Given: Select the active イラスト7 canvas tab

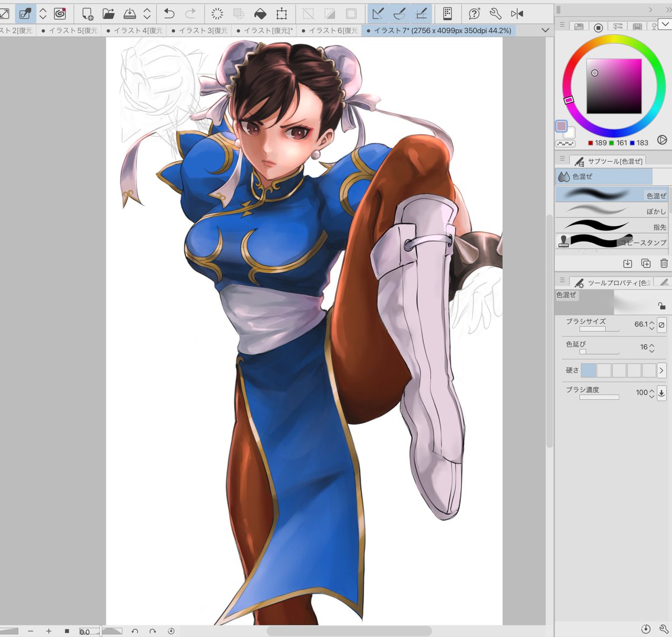Looking at the screenshot, I should 438,30.
